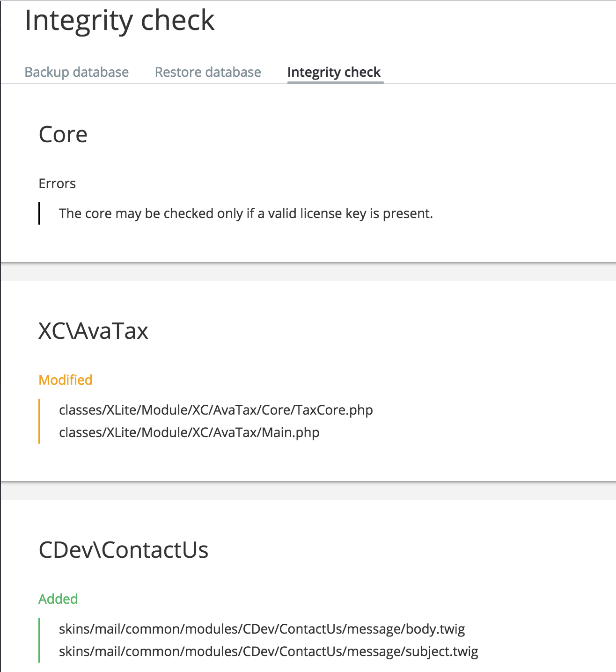Viewport: 616px width, 672px height.
Task: Select the Integrity check tab
Action: click(334, 73)
